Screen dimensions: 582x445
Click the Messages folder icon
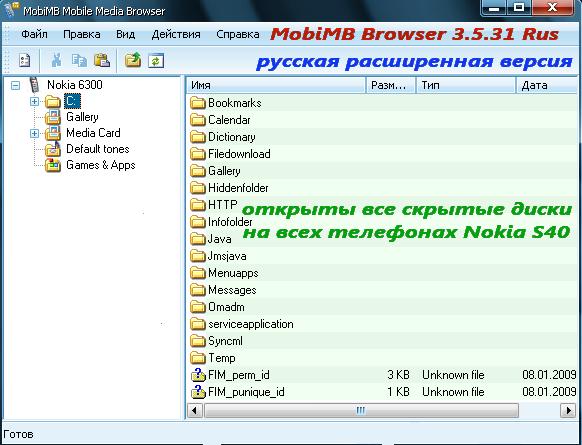click(x=198, y=290)
